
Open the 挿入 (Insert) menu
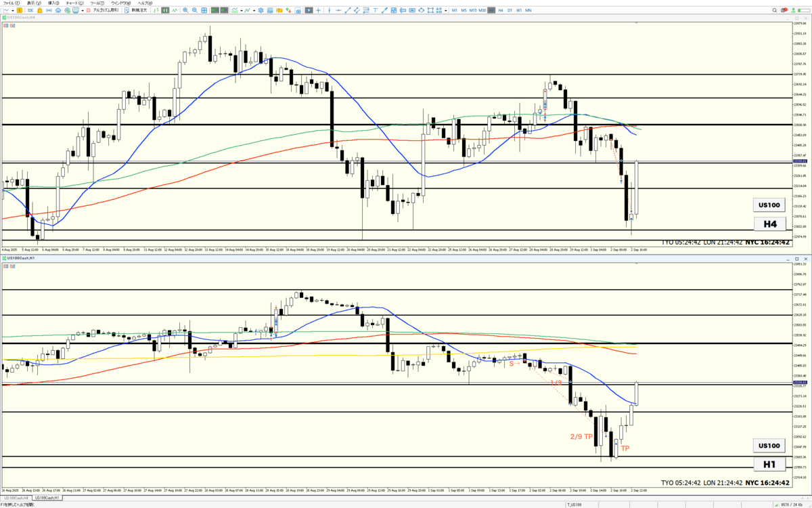(x=54, y=3)
